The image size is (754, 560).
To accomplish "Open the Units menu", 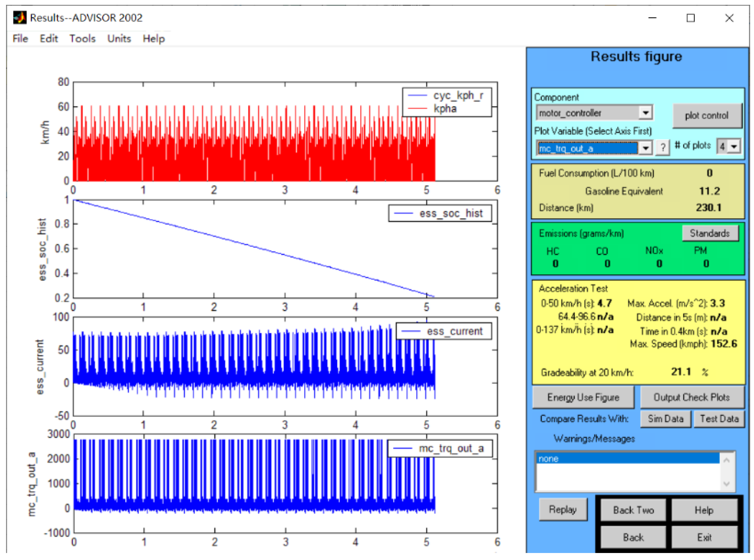I will click(119, 38).
